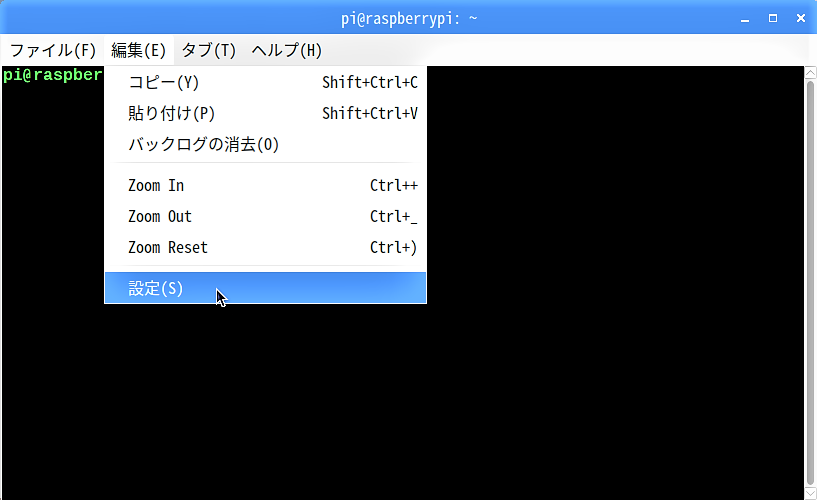Open the ヘルプ(H) menu

click(287, 51)
